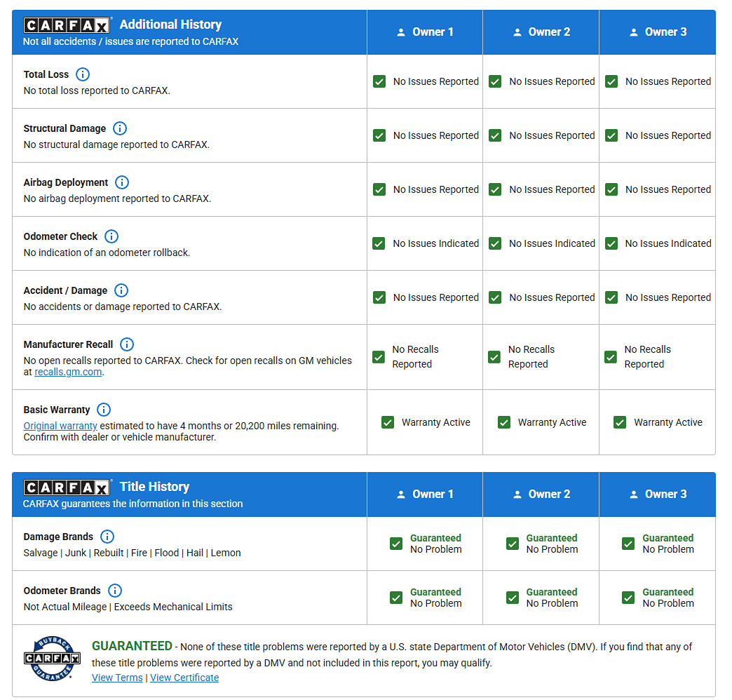Open the Original warranty link
This screenshot has height=700, width=732.
point(60,426)
